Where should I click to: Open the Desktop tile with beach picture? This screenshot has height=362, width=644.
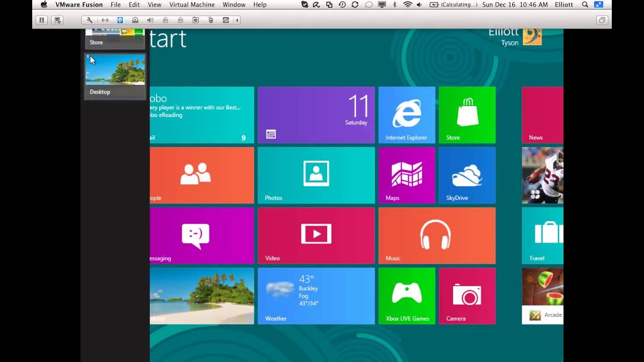coord(202,296)
